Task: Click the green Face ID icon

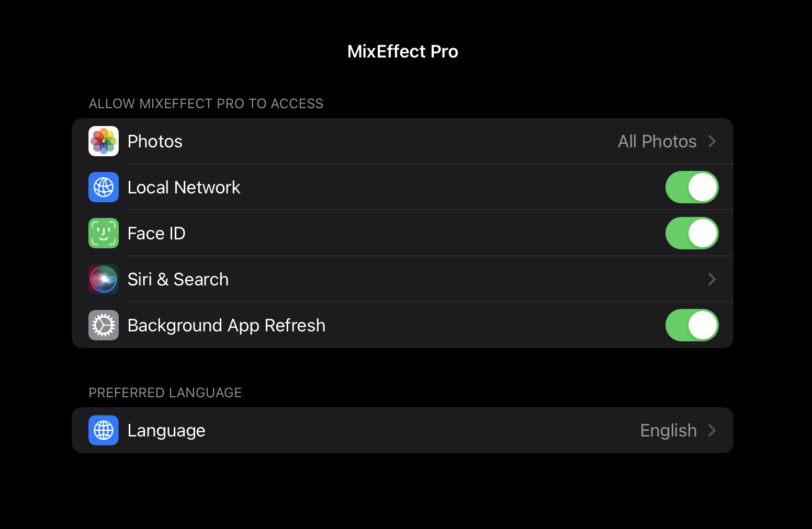Action: [104, 233]
